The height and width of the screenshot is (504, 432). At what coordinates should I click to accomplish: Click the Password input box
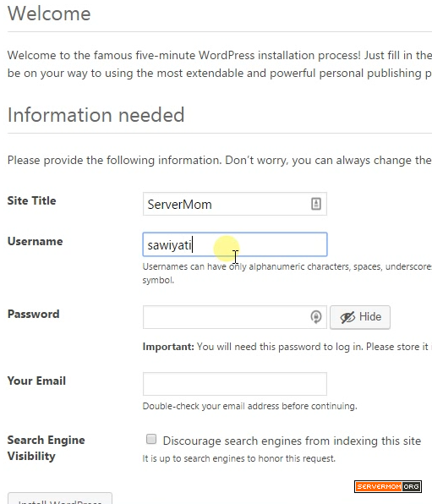click(x=235, y=317)
